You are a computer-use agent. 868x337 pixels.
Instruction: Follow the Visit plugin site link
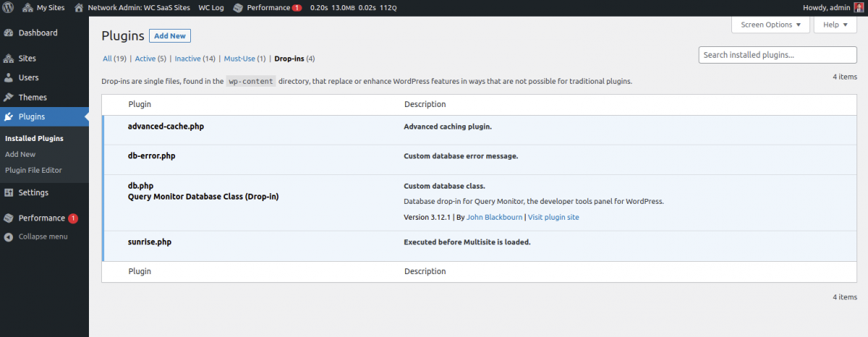pos(553,217)
